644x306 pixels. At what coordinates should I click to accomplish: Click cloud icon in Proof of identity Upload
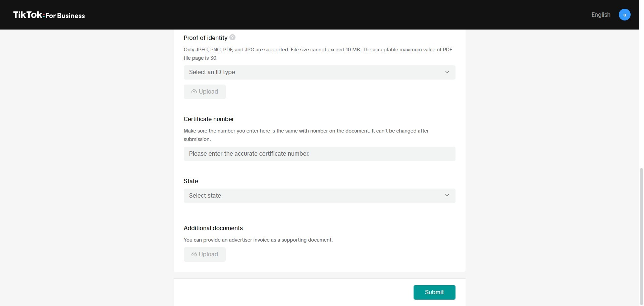[x=194, y=92]
